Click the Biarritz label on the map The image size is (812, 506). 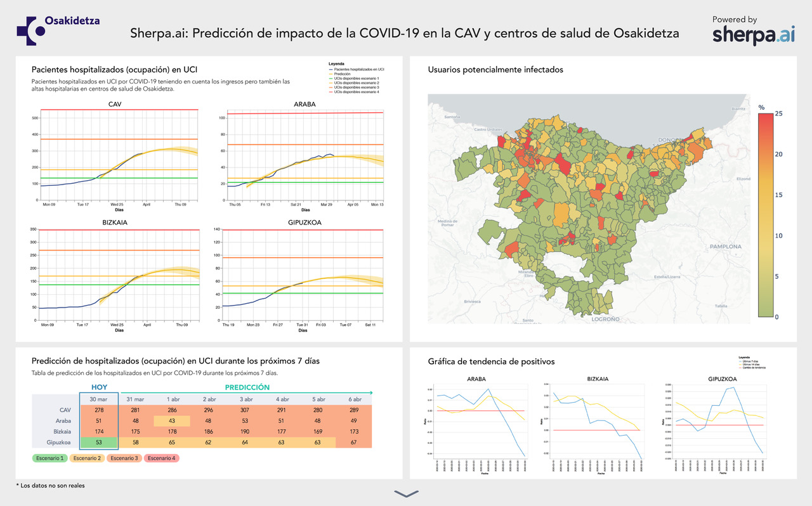point(738,108)
